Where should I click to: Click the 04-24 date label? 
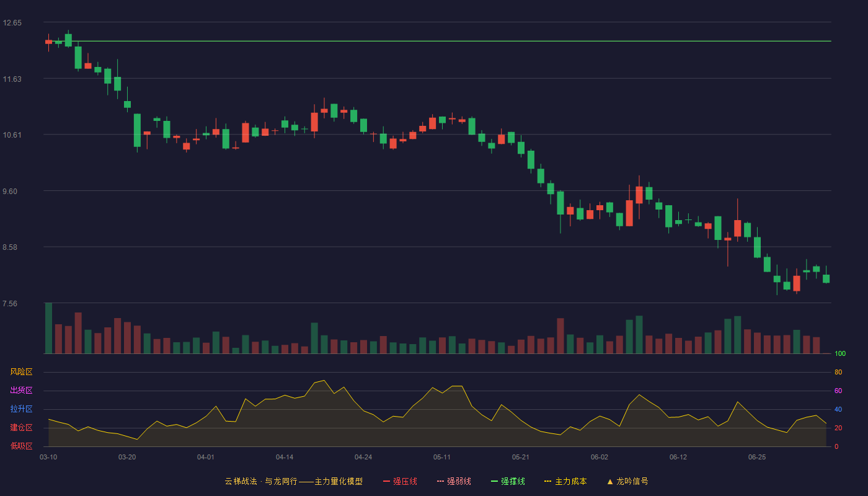363,457
